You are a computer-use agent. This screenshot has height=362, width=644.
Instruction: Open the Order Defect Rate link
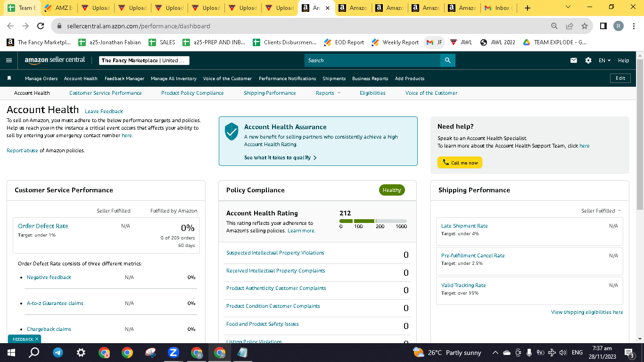[43, 226]
